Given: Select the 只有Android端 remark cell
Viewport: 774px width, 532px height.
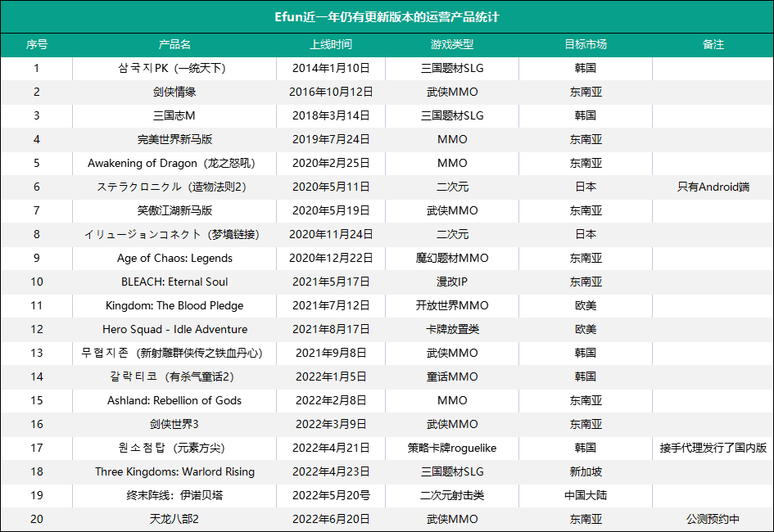Looking at the screenshot, I should (713, 187).
